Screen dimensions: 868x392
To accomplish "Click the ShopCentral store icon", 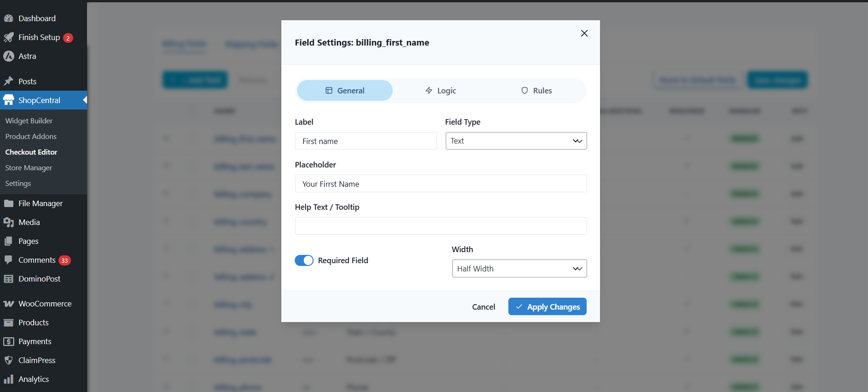I will (x=8, y=100).
